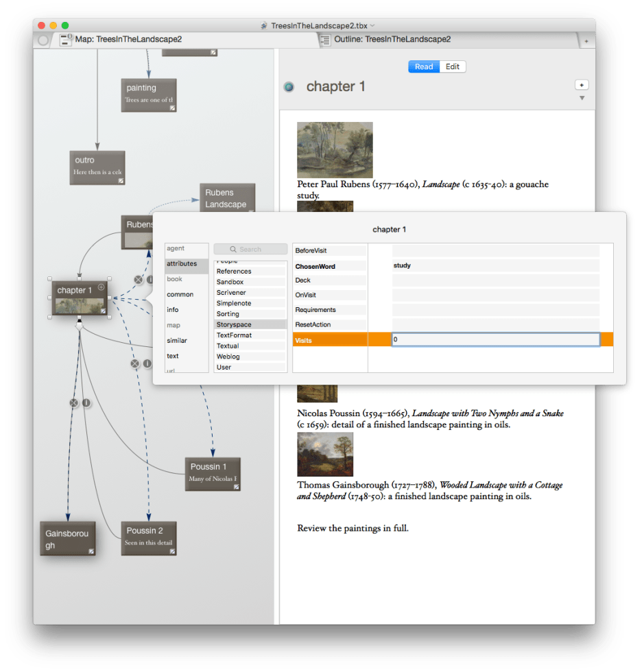Click the Visits value input field
The height and width of the screenshot is (672, 644).
[495, 339]
